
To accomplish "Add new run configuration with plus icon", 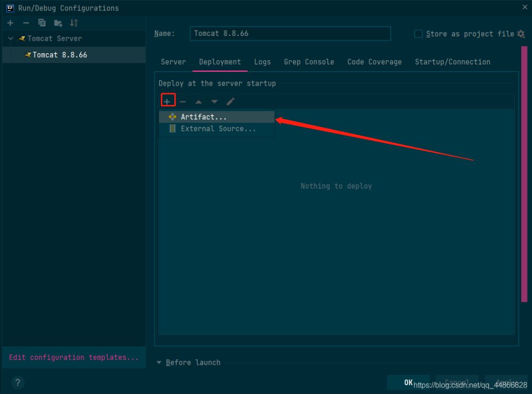I will [10, 23].
